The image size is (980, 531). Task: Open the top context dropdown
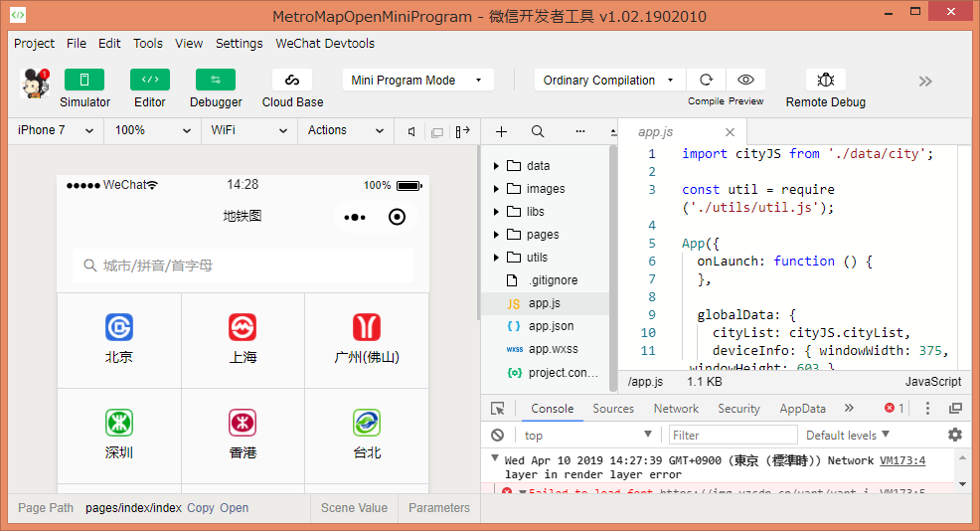click(x=587, y=435)
